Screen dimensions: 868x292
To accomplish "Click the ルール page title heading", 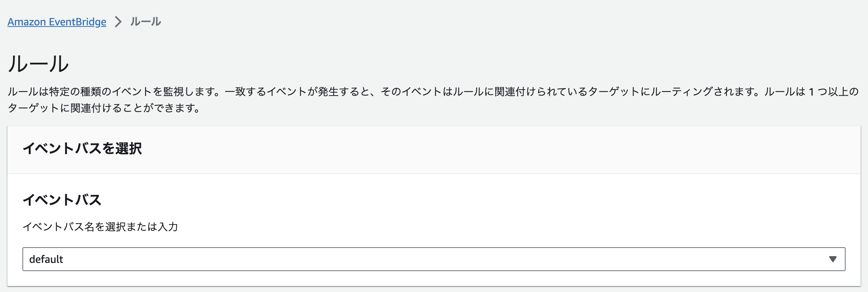I will click(x=38, y=63).
